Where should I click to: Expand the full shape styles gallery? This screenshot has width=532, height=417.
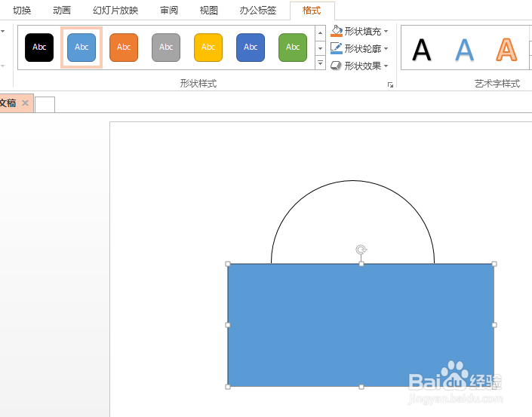click(x=320, y=63)
